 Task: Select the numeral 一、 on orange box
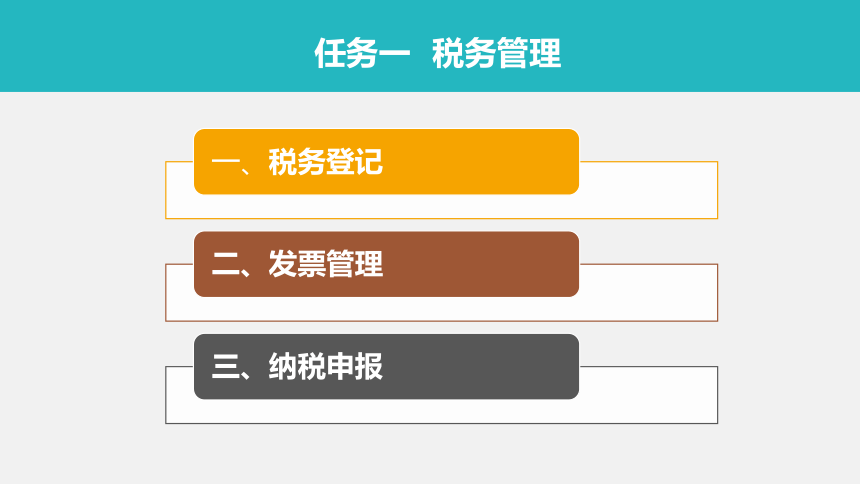[x=231, y=164]
